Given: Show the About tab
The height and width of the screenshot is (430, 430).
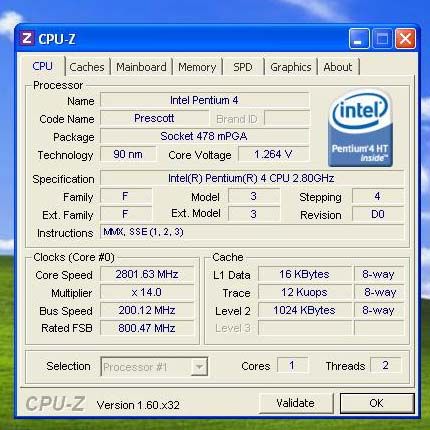Looking at the screenshot, I should pos(338,67).
